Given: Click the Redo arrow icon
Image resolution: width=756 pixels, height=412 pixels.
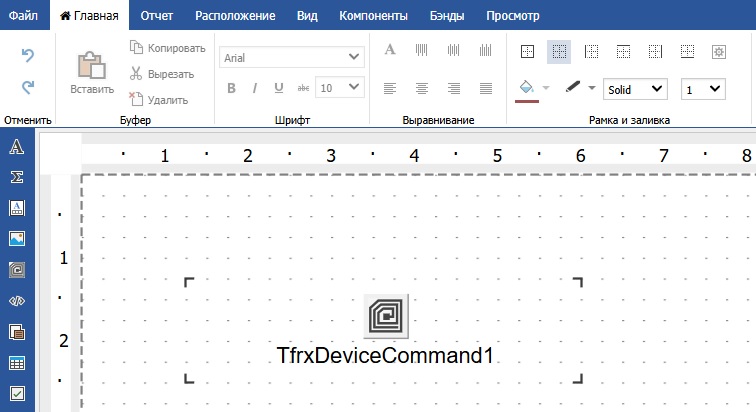Looking at the screenshot, I should (28, 87).
